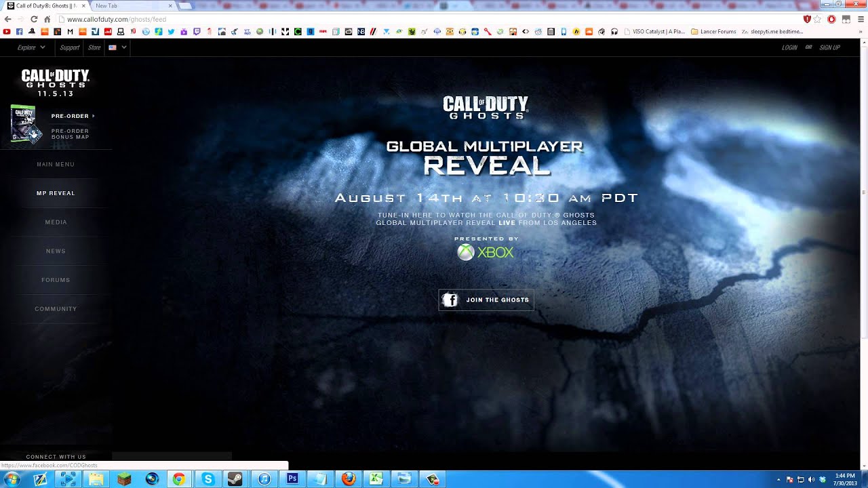Image resolution: width=868 pixels, height=488 pixels.
Task: Close the Call of Duty Ghosts tab
Action: point(83,5)
